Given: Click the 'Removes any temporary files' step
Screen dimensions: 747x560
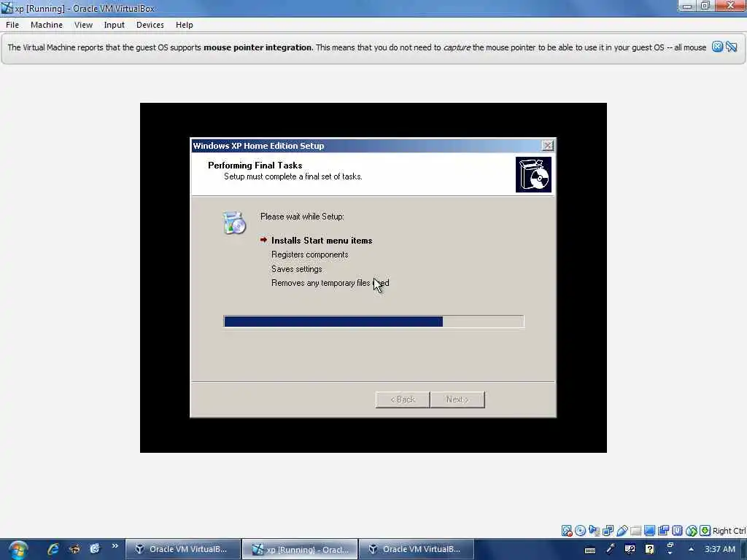Looking at the screenshot, I should pos(330,283).
